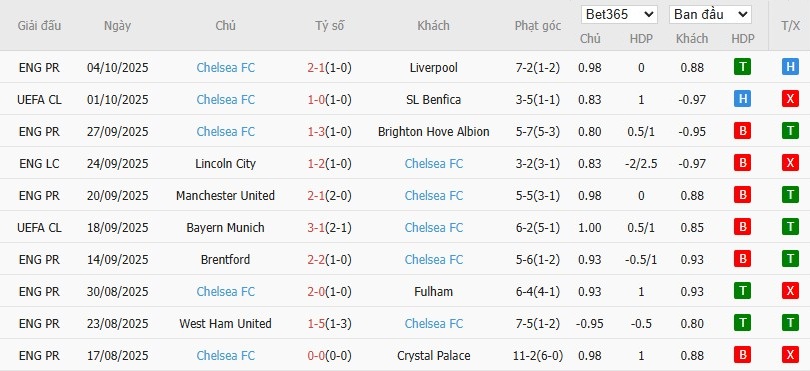Screen dimensions: 810x371
Task: Click red B badge in Brighton Hove Albion row
Action: [742, 131]
